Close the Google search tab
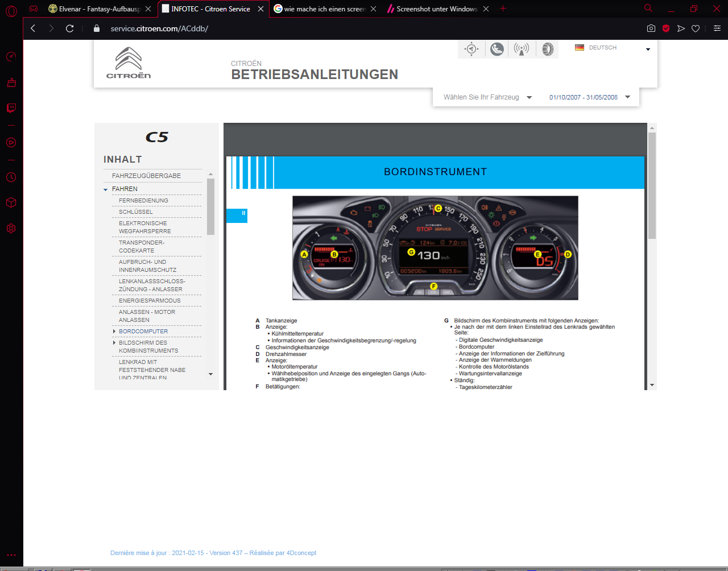This screenshot has width=728, height=571. coord(373,9)
